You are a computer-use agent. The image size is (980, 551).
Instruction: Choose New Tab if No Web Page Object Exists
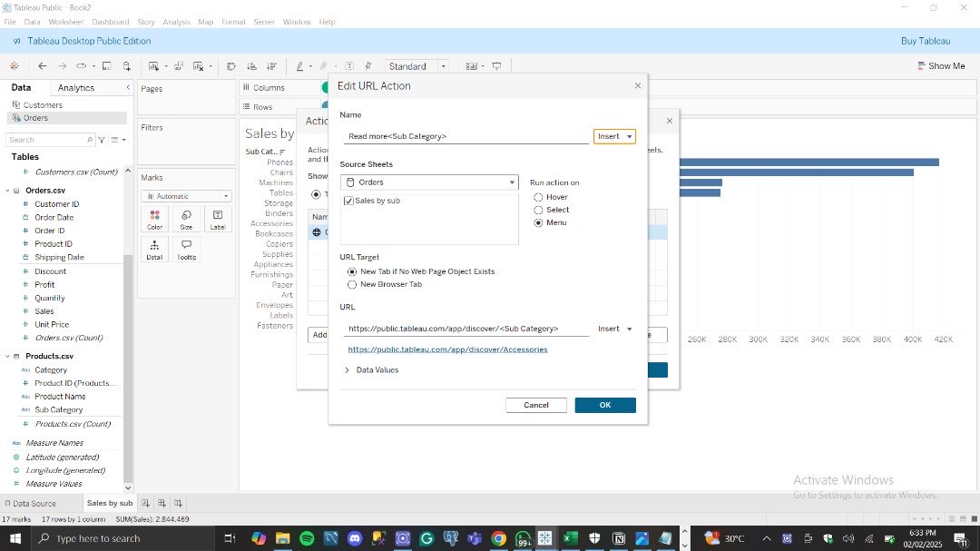[352, 271]
